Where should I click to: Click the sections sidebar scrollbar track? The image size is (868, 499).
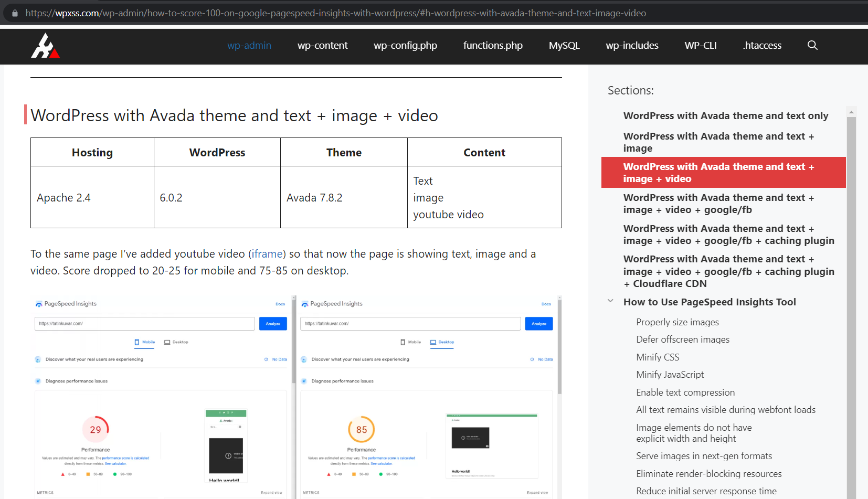pos(851,307)
